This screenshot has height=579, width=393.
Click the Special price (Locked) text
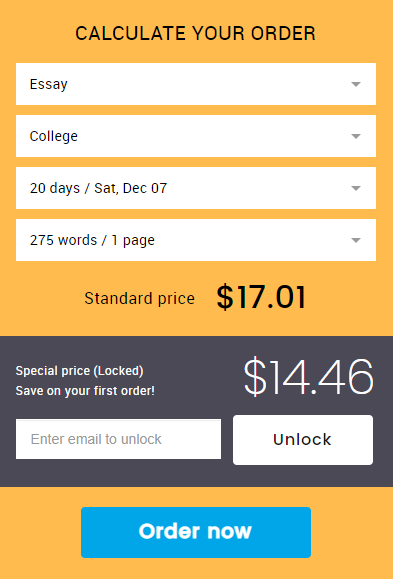pyautogui.click(x=79, y=371)
